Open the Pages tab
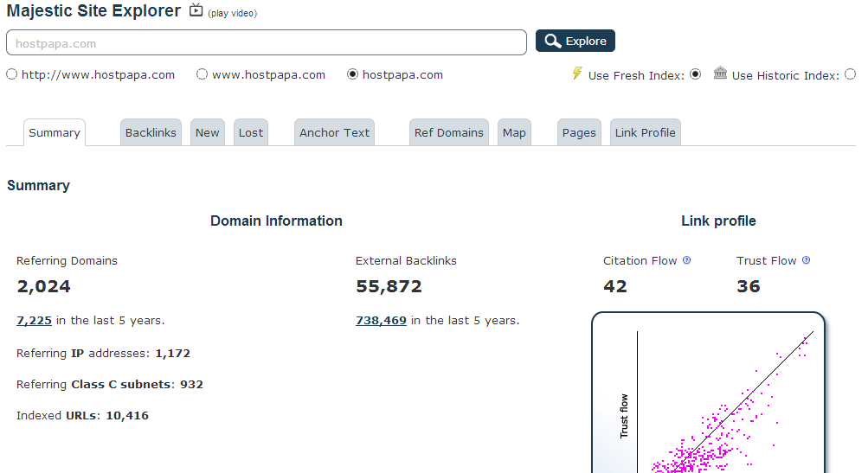This screenshot has height=473, width=868. 579,133
